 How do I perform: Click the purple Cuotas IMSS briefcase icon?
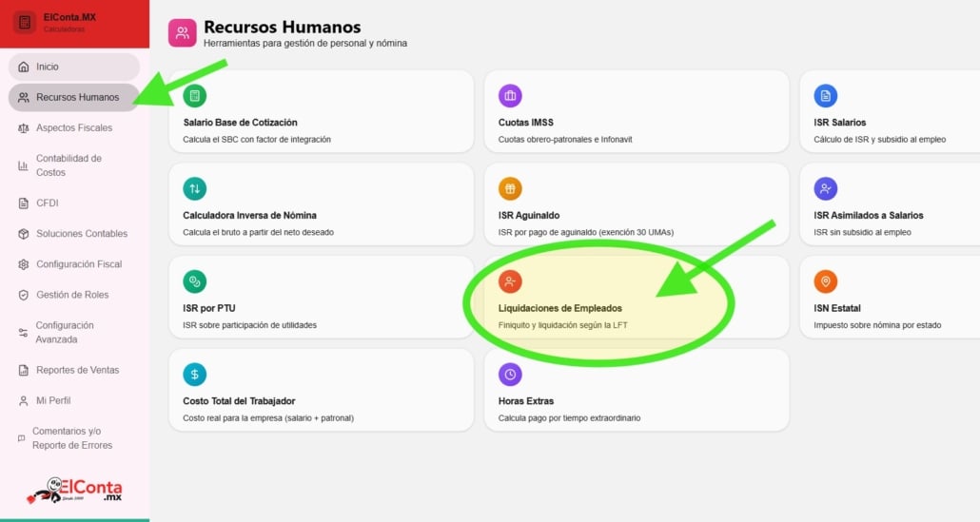510,96
